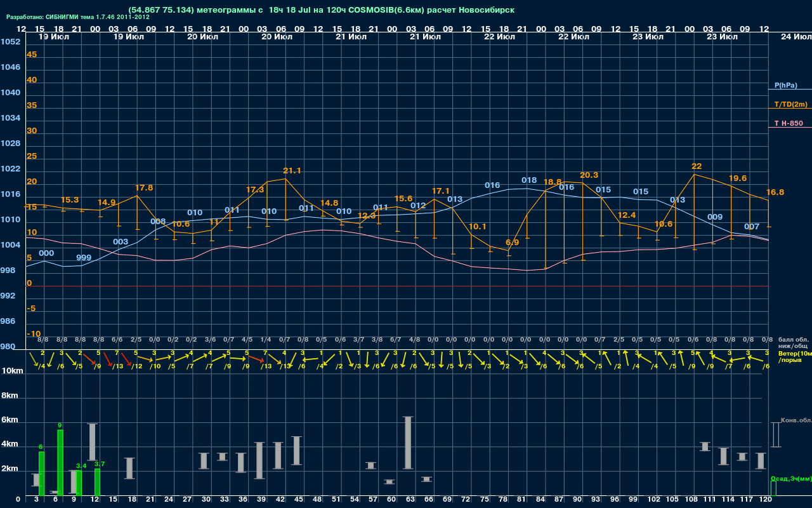Click the green precipitation bar labeled 6
This screenshot has width=812, height=508.
click(x=41, y=474)
